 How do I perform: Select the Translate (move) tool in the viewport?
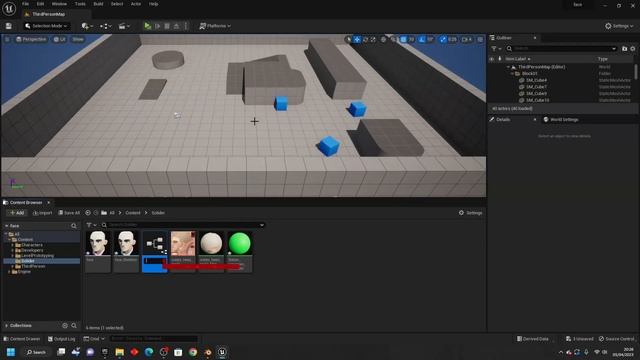(357, 39)
